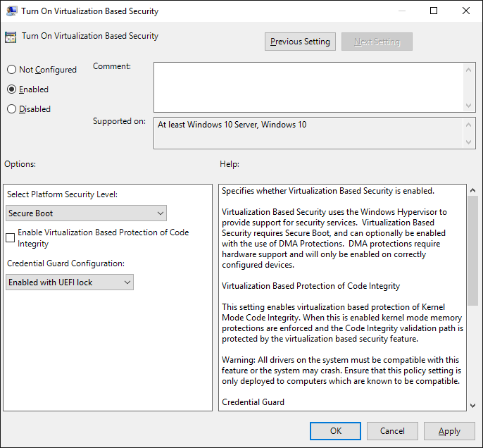Enable Virtualization Based Protection of Code Integrity
This screenshot has height=448, width=483.
pos(11,238)
